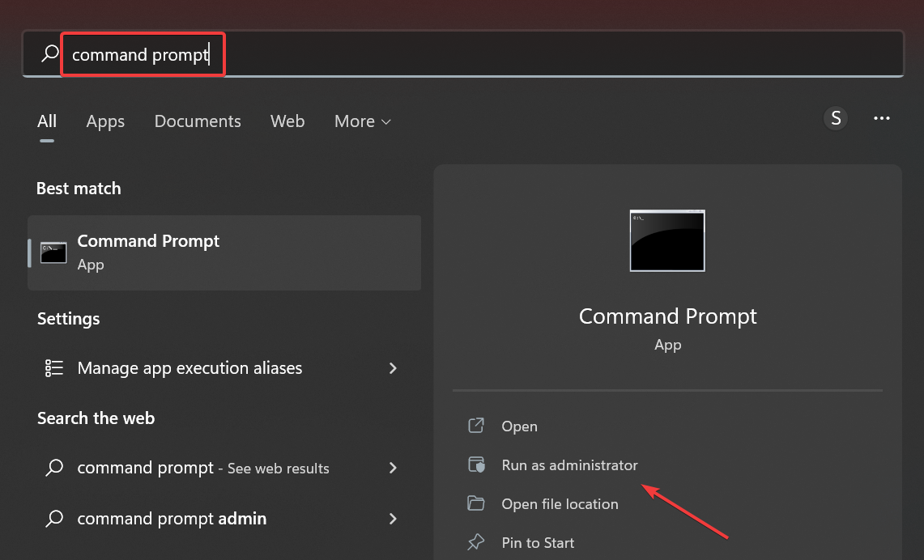Screen dimensions: 924x560
Task: Expand the More filter dropdown
Action: click(x=363, y=121)
